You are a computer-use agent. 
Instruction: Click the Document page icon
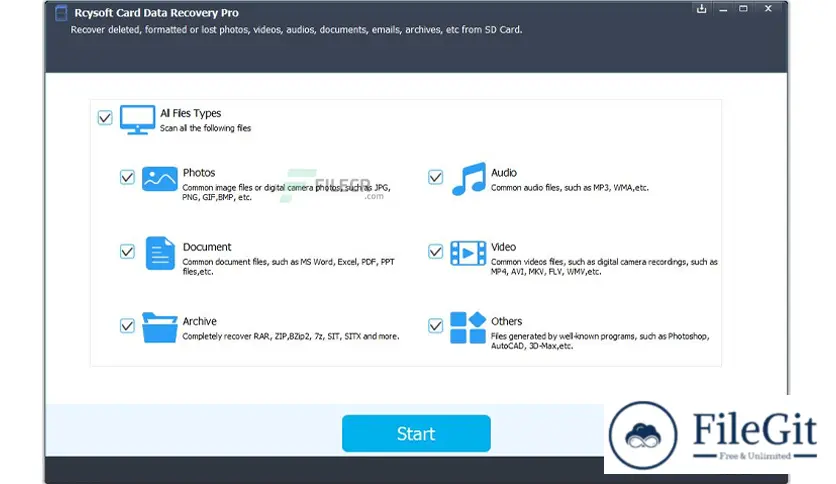click(159, 253)
